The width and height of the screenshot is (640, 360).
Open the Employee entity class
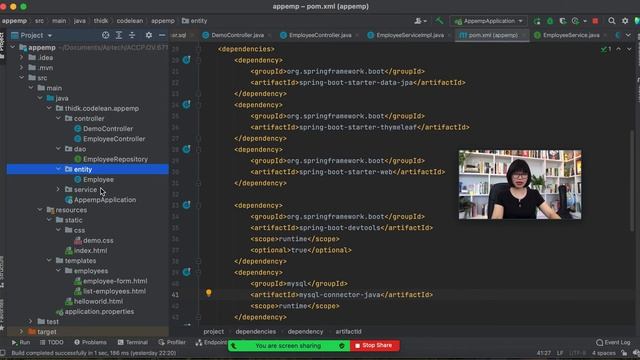[x=98, y=180]
